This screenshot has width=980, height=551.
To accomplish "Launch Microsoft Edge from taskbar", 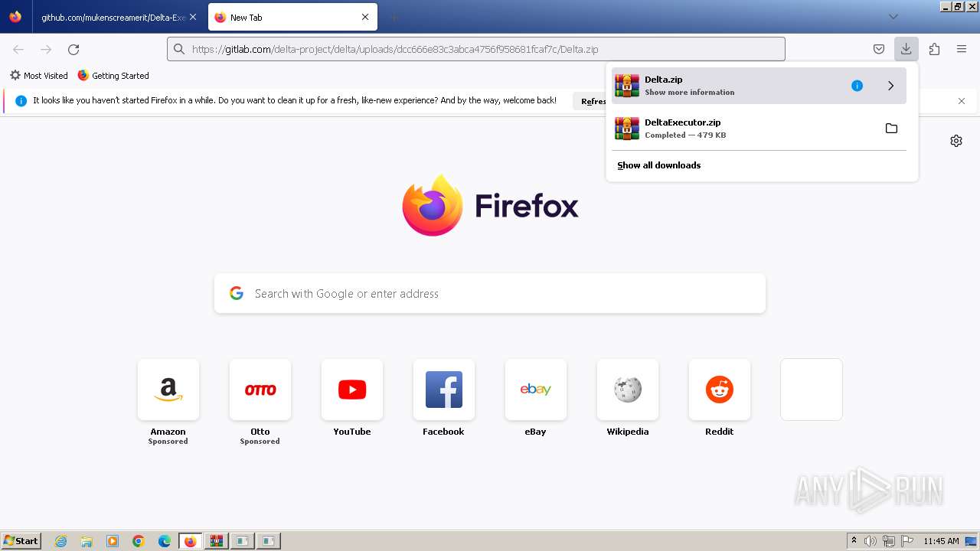I will (x=165, y=541).
